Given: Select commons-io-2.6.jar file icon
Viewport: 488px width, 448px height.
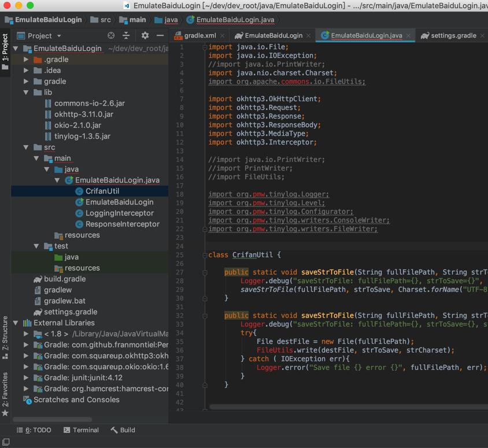Looking at the screenshot, I should 48,103.
